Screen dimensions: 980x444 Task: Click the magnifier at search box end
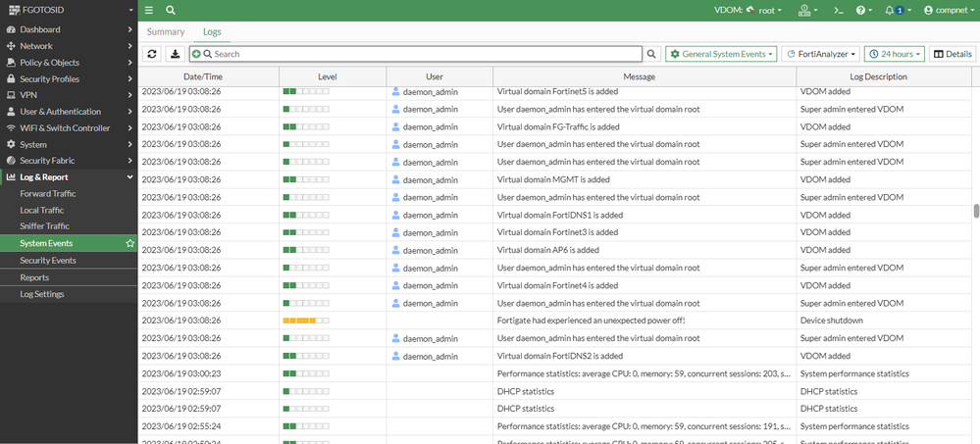[652, 54]
